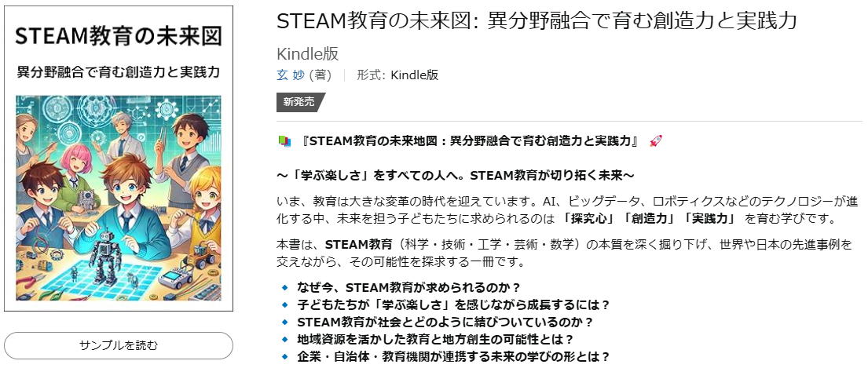Select the Kindle版 subtitle under the title
Image resolution: width=868 pixels, height=379 pixels.
pos(308,53)
